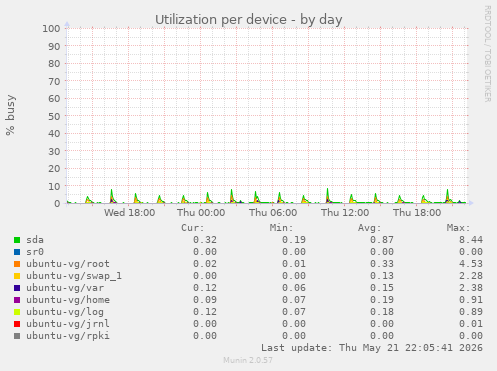497x371 pixels.
Task: Click the 'Avg:' column header
Action: 369,228
